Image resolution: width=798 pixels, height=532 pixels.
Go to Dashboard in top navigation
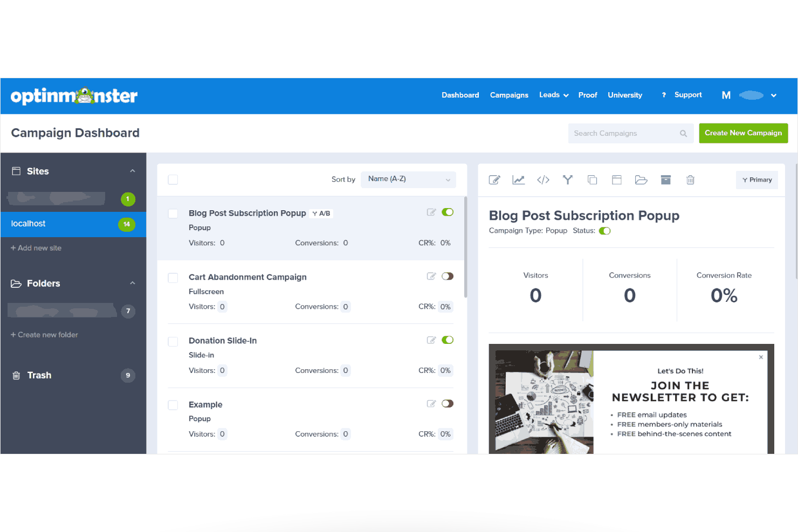460,95
